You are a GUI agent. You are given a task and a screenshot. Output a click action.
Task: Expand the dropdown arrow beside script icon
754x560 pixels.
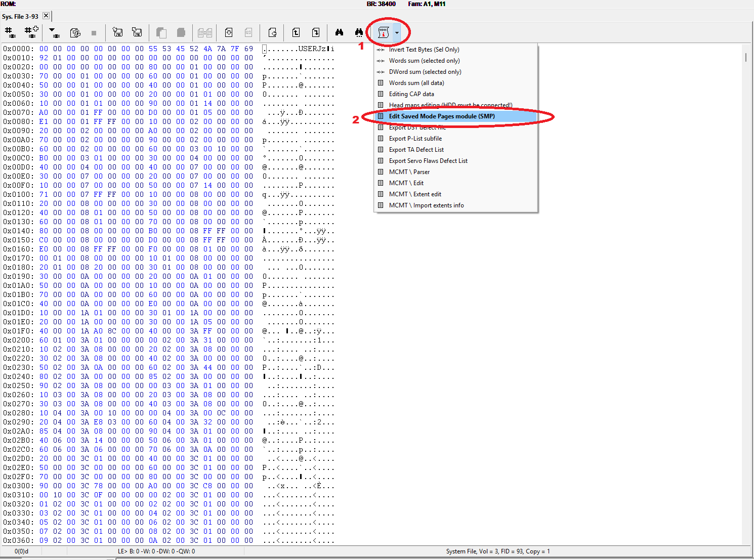(x=397, y=33)
